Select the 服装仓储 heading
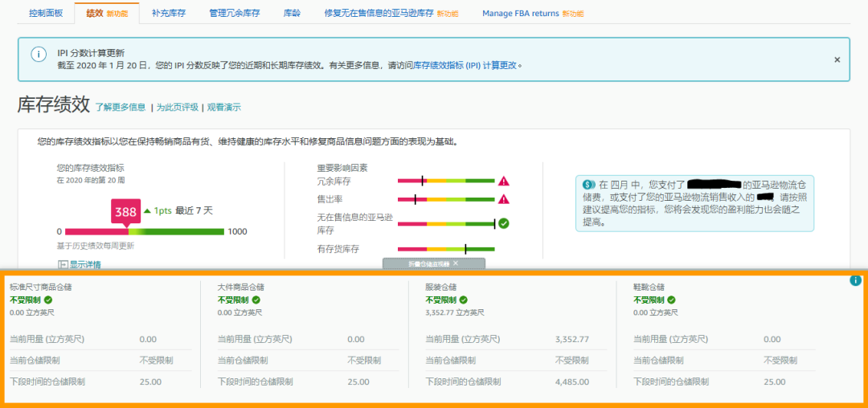The image size is (868, 408). (x=440, y=288)
